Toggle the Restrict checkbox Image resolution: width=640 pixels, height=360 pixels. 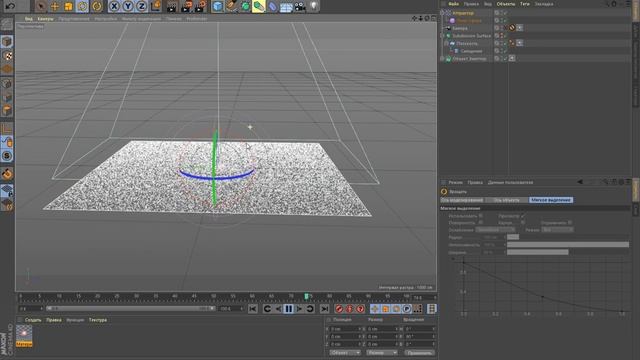click(x=570, y=223)
